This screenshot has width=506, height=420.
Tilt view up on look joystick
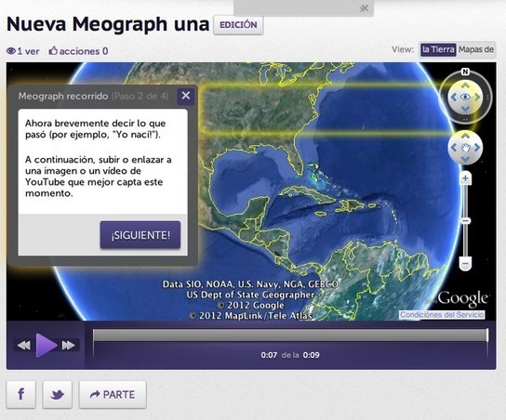coord(465,85)
